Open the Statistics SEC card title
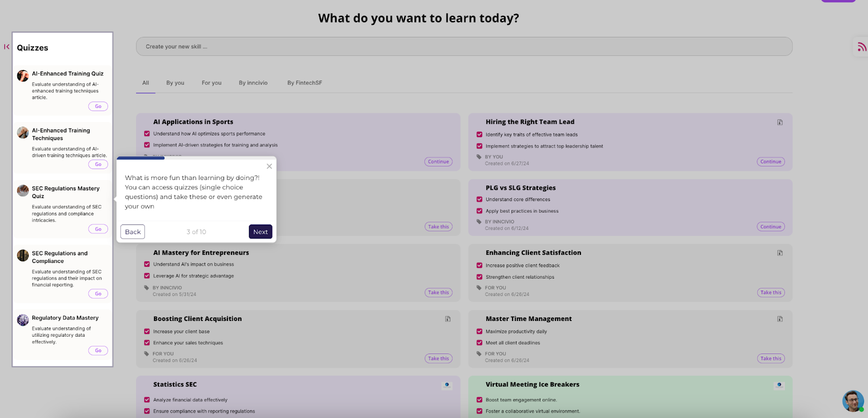The image size is (868, 418). click(x=175, y=384)
